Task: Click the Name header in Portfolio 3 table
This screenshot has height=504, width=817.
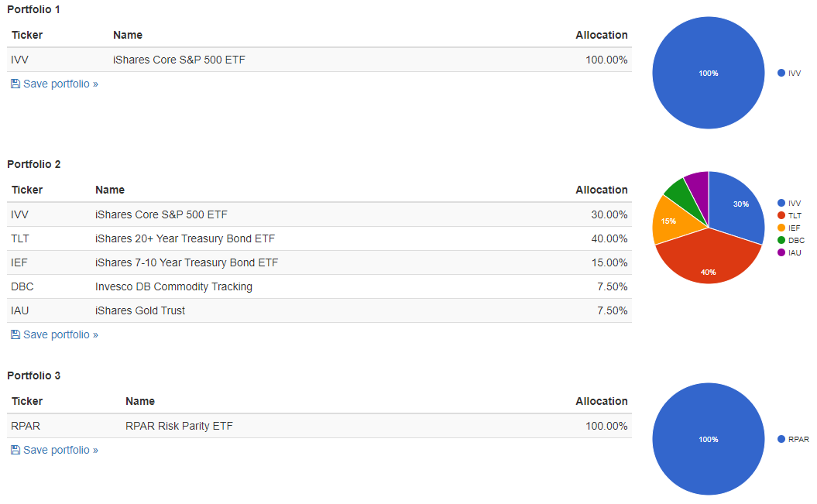Action: click(140, 402)
